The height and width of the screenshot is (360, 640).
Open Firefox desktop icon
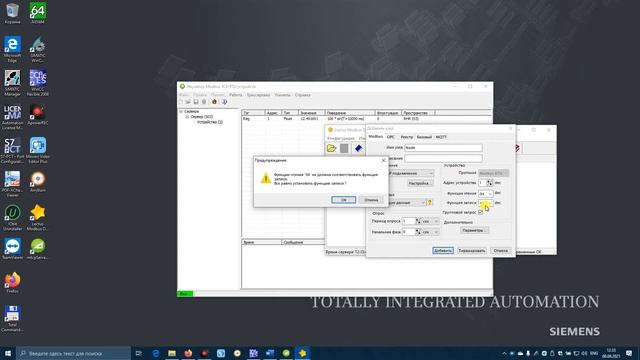(x=12, y=282)
